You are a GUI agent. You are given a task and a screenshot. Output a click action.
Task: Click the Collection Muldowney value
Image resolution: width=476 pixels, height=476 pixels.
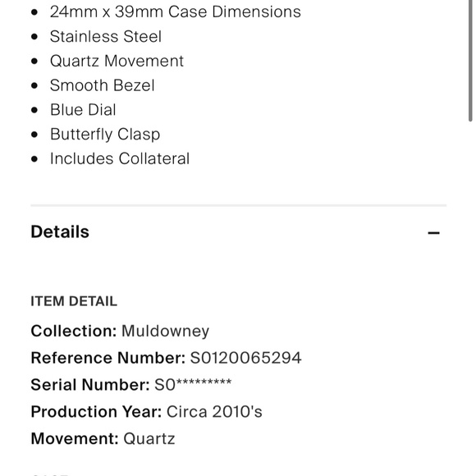pyautogui.click(x=166, y=331)
